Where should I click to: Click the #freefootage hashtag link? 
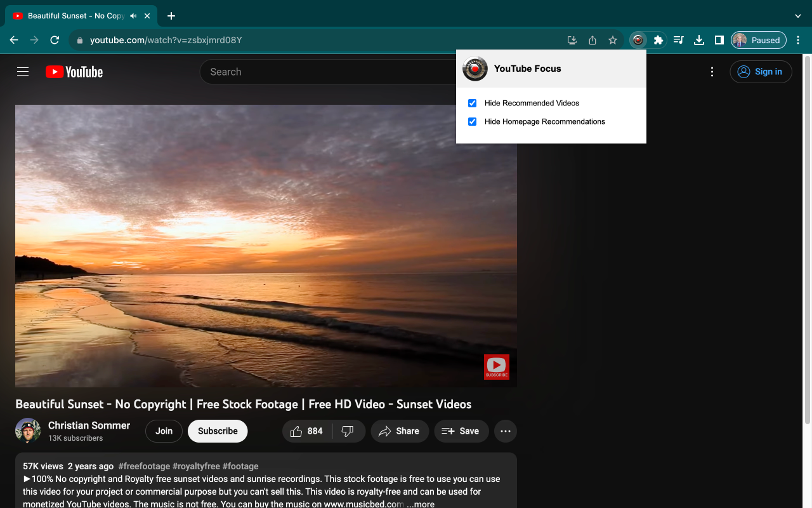(144, 465)
